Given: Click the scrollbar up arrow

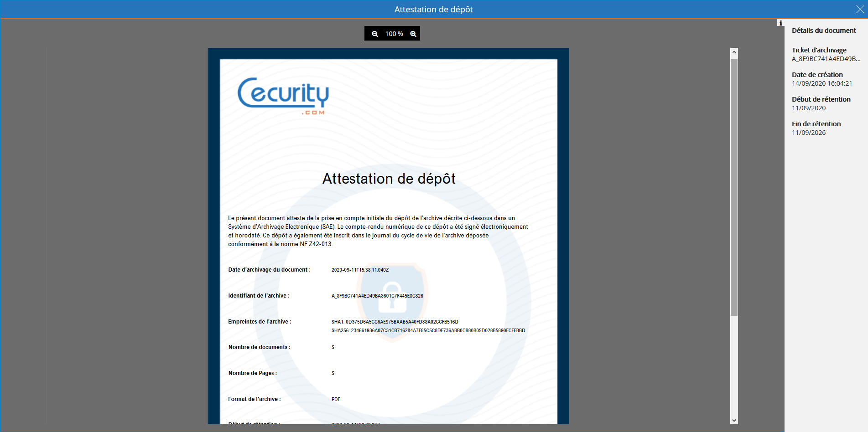Looking at the screenshot, I should point(733,52).
